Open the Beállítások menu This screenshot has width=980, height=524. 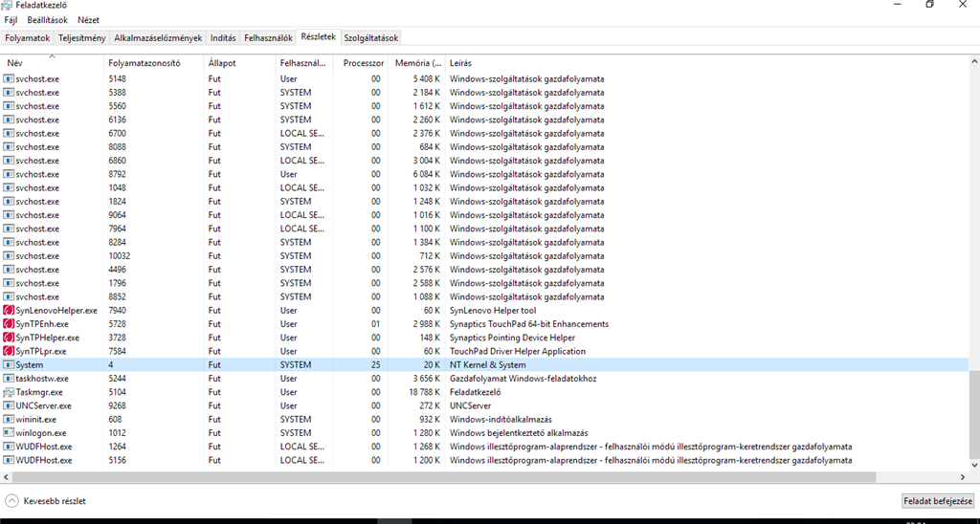48,20
